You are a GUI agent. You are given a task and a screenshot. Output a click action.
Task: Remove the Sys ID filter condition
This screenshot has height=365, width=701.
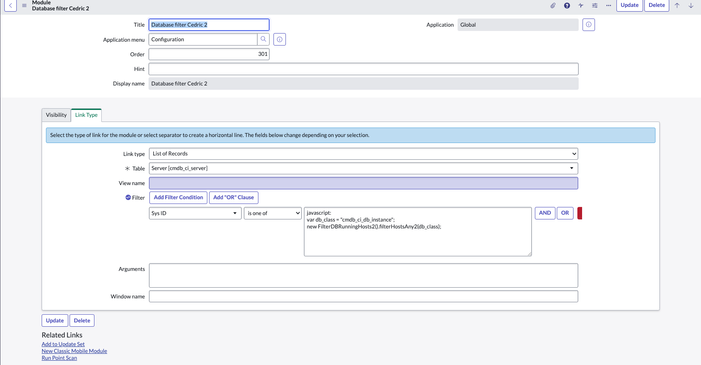(580, 213)
